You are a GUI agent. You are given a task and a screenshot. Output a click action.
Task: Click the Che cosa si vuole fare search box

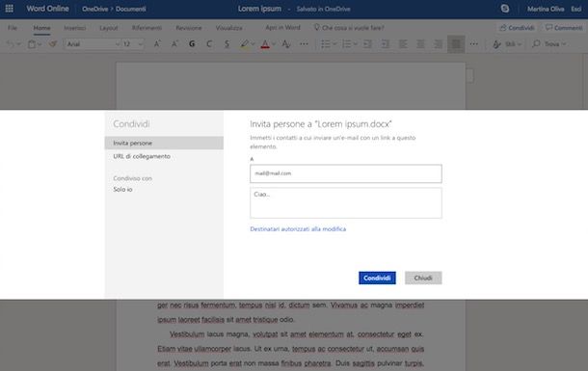(349, 28)
